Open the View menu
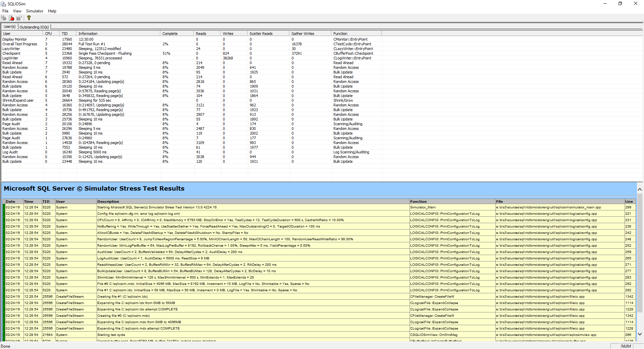Screen dimensions: 644x349 [x=17, y=11]
